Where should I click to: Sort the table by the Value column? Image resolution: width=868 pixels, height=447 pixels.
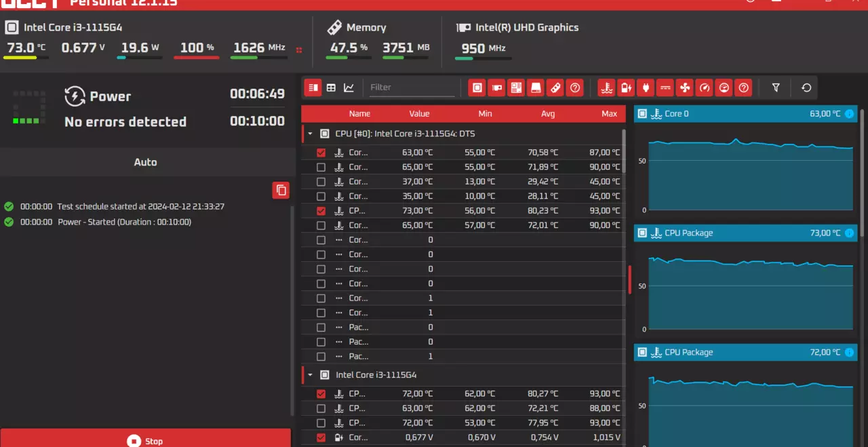click(x=419, y=114)
